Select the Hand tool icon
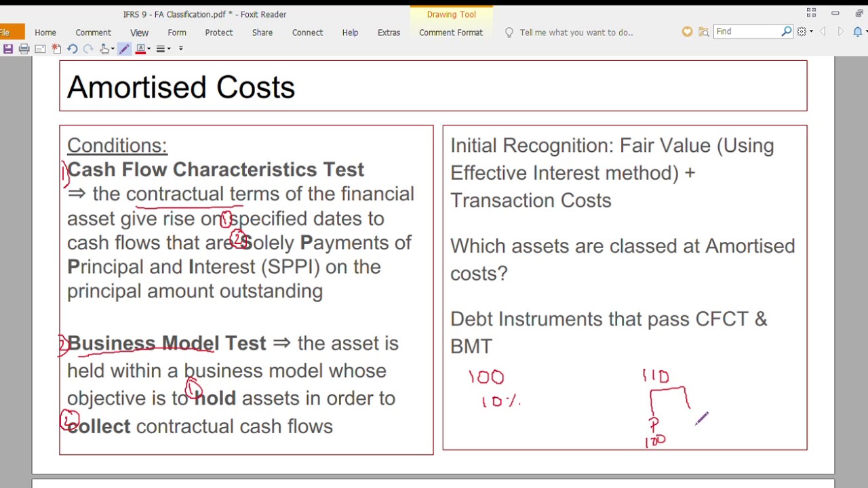The height and width of the screenshot is (488, 868). tap(104, 49)
